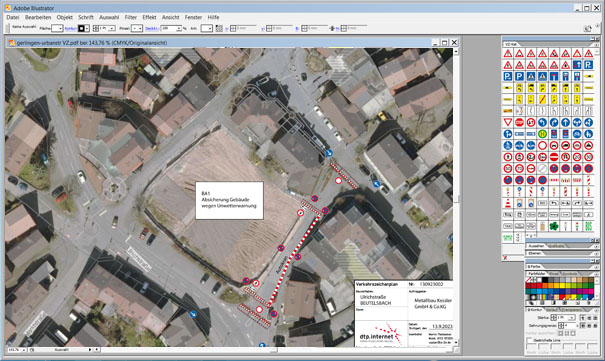
Task: Click the BA1 Absicherung Gebäude text box
Action: pyautogui.click(x=230, y=201)
